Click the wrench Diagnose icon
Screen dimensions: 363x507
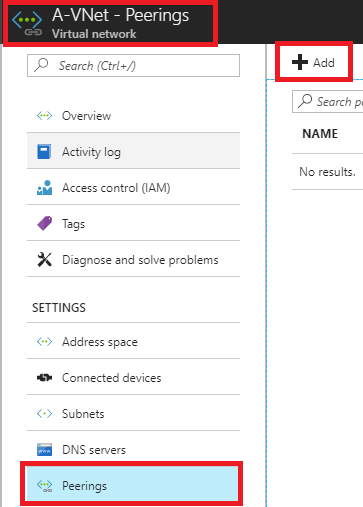click(x=44, y=259)
